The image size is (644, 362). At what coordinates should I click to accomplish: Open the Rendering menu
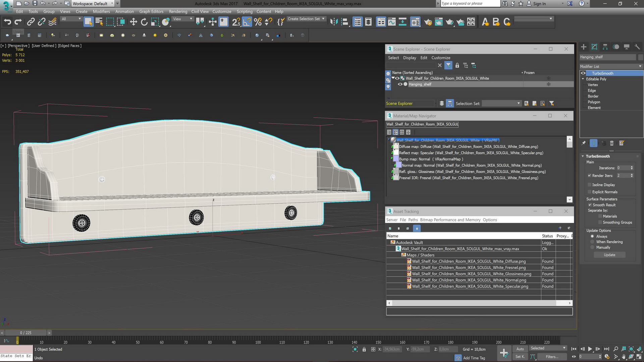[x=178, y=11]
